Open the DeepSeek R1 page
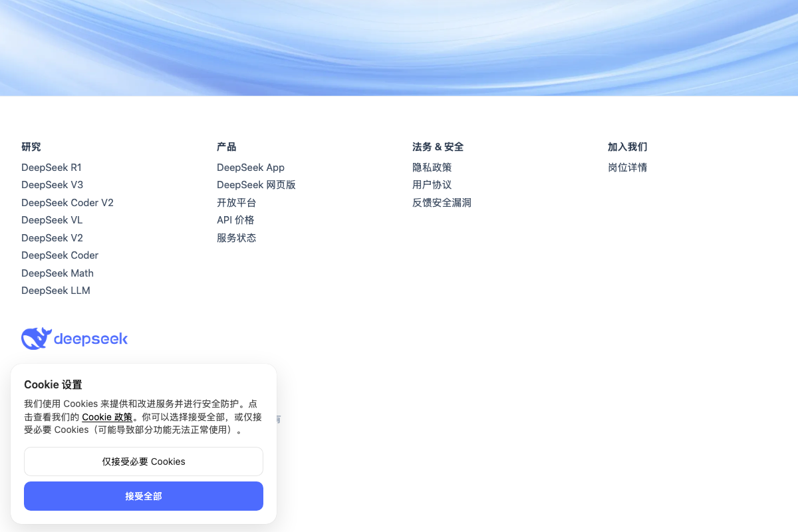The height and width of the screenshot is (532, 798). click(x=51, y=167)
